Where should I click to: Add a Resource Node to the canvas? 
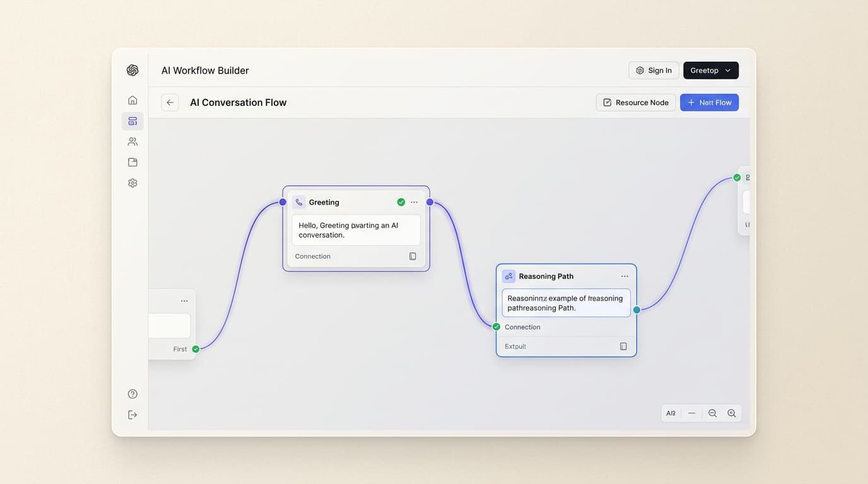pyautogui.click(x=635, y=102)
